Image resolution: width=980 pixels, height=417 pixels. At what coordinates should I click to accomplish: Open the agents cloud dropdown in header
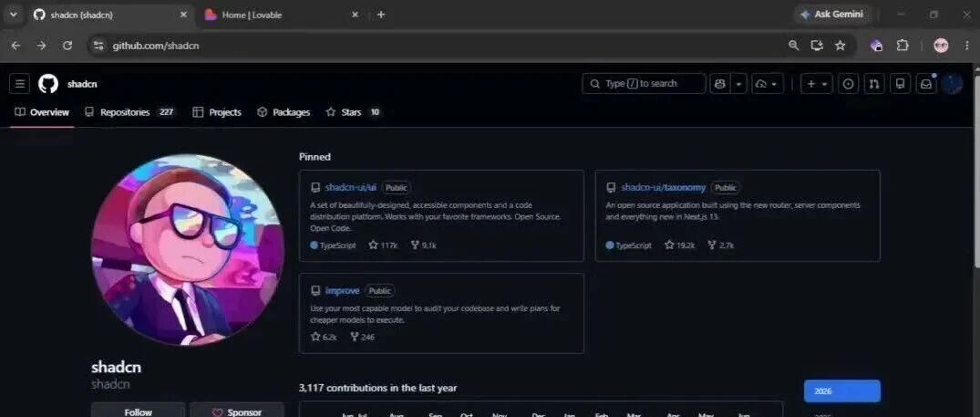(x=767, y=84)
